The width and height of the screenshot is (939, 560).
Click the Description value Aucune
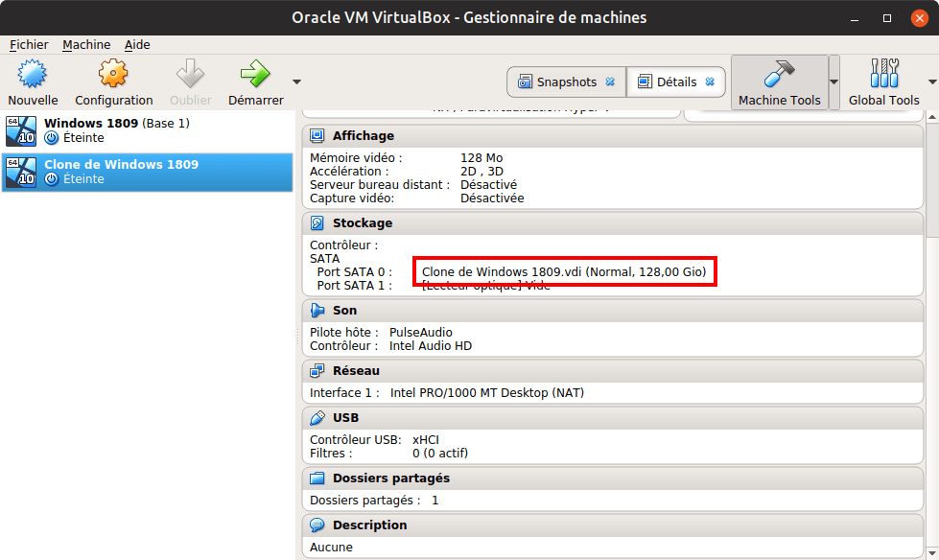(x=331, y=548)
